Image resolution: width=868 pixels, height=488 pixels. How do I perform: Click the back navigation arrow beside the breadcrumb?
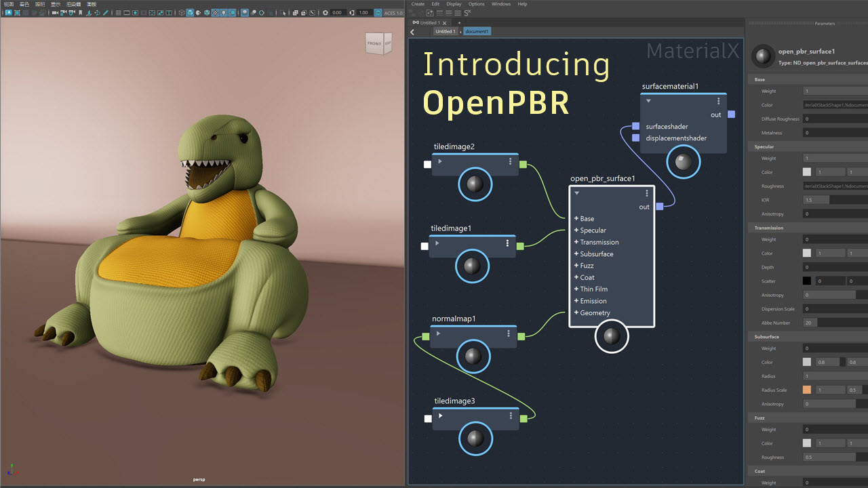click(412, 31)
